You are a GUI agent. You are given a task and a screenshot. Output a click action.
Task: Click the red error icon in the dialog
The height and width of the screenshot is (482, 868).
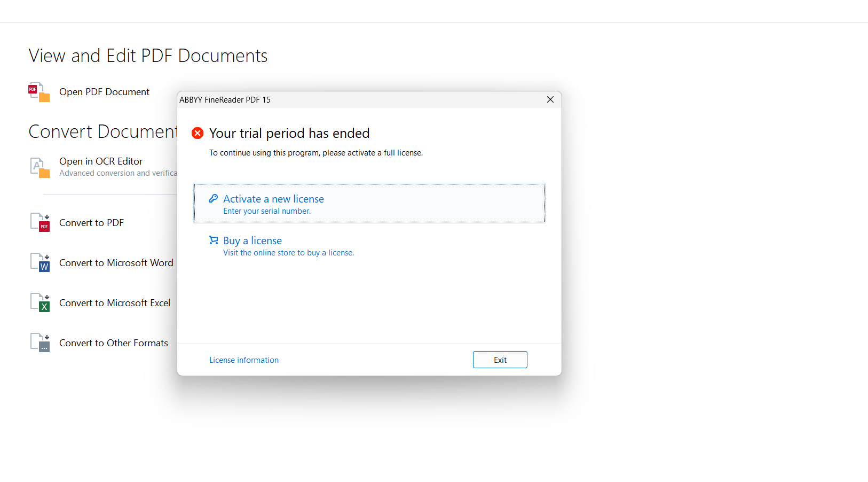click(x=198, y=133)
